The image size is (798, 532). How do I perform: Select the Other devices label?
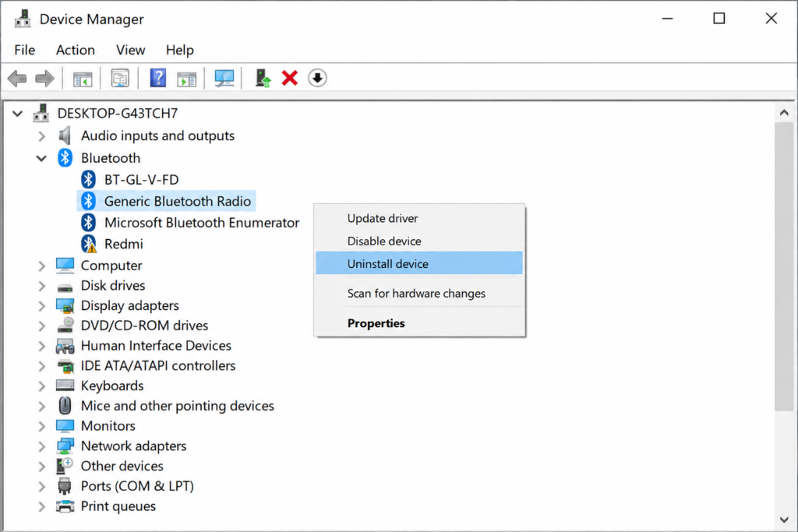pos(122,466)
